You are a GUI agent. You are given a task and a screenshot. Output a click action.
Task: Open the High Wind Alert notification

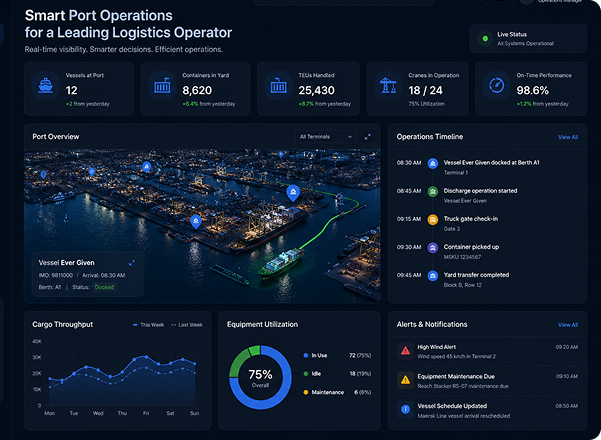[x=487, y=351]
